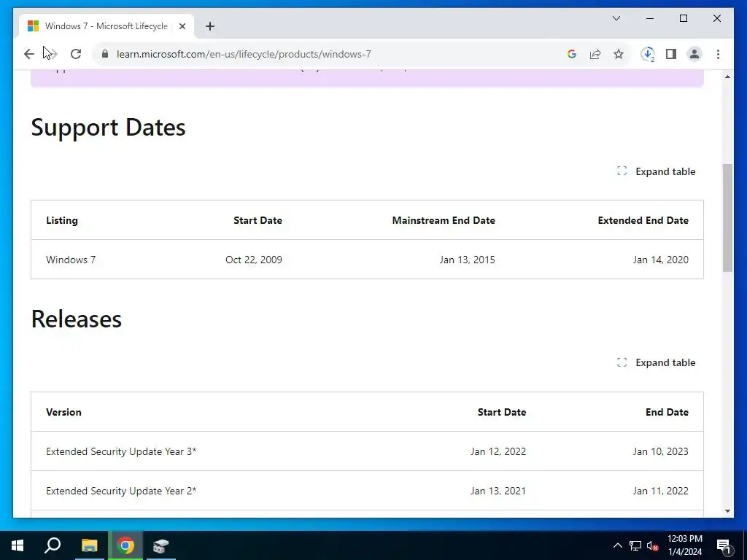Click the browser forward arrow
The width and height of the screenshot is (747, 560).
(x=52, y=54)
